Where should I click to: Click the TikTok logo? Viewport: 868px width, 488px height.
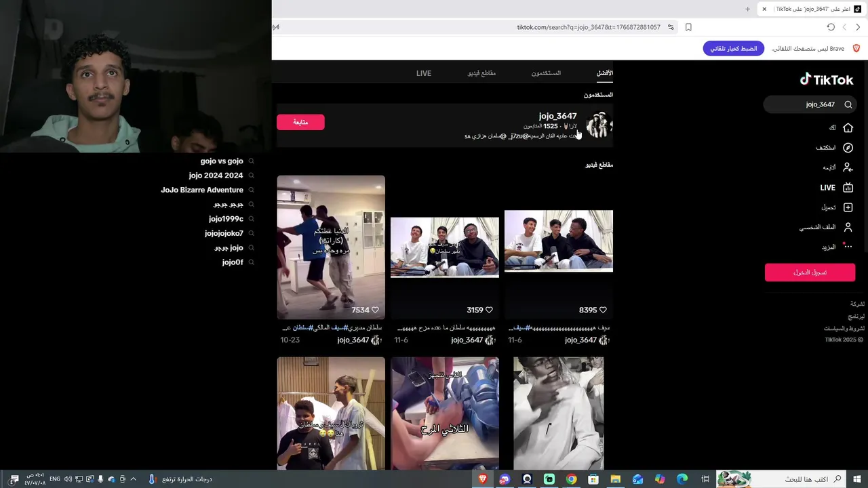(x=826, y=79)
